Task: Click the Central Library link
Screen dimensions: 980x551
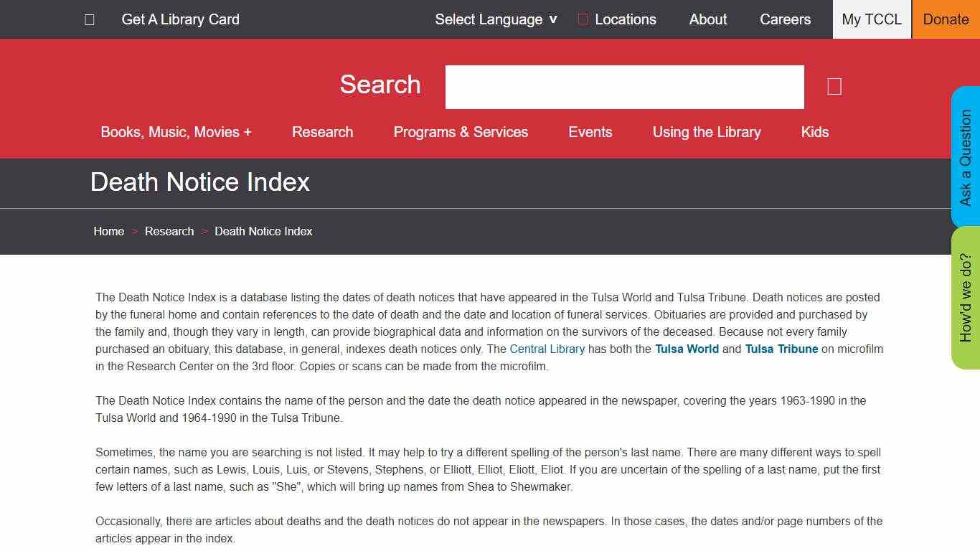Action: (547, 349)
